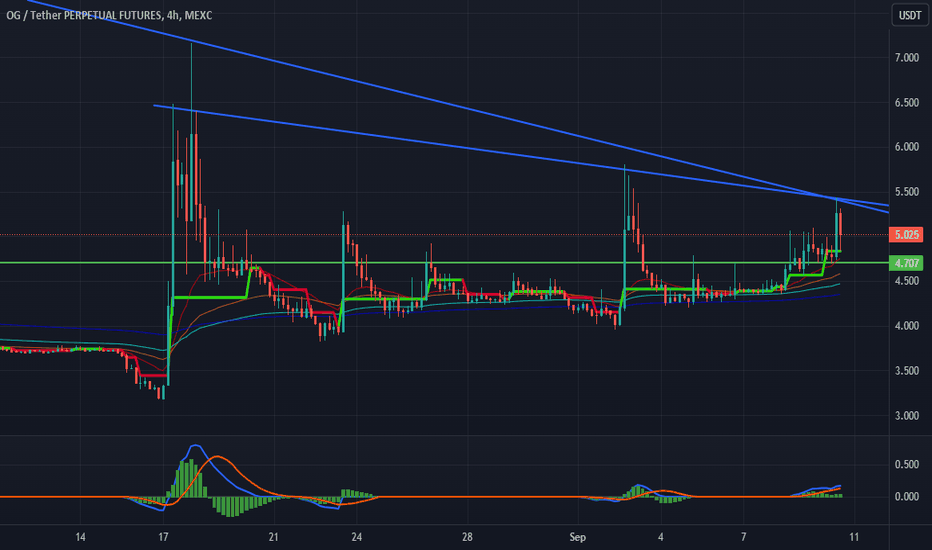Click the 17 date label on time axis
The height and width of the screenshot is (550, 932).
pyautogui.click(x=163, y=537)
